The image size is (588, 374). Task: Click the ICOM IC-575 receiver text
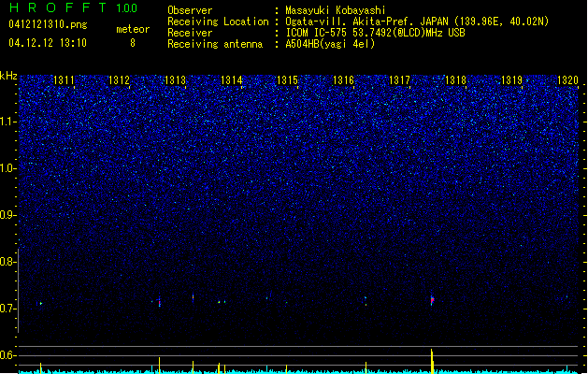375,33
